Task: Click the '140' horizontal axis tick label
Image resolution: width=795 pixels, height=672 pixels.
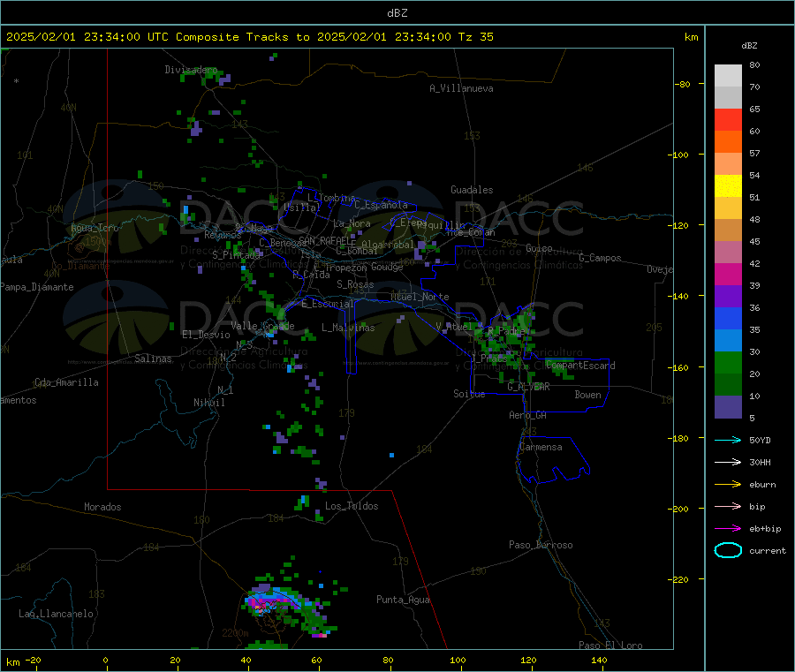Action: tap(599, 660)
